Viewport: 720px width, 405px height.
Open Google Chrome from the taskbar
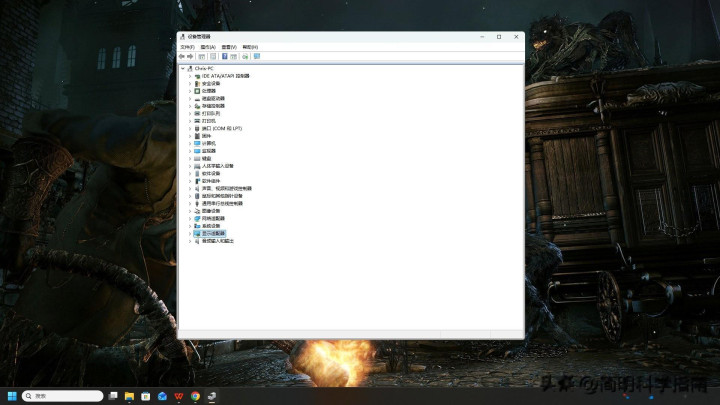click(x=195, y=396)
